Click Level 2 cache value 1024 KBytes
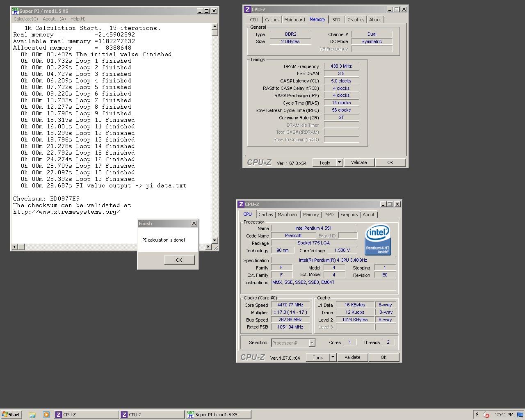The image size is (525, 420). [x=355, y=320]
